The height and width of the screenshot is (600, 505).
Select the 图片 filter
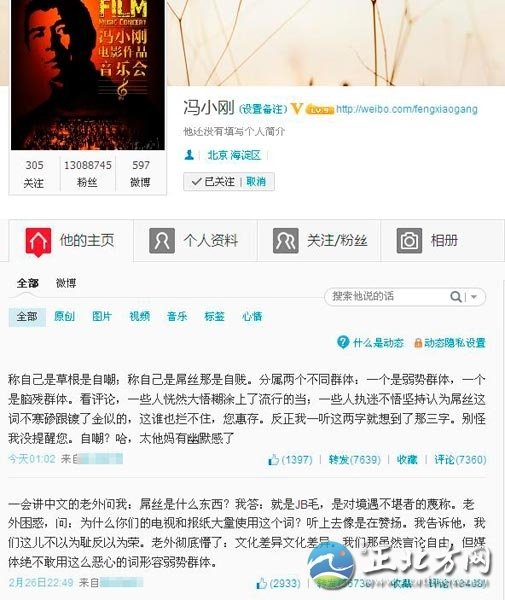coord(102,316)
